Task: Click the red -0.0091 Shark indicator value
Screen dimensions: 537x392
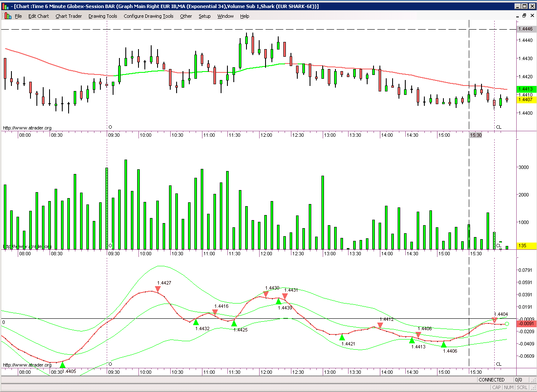Action: coord(527,324)
